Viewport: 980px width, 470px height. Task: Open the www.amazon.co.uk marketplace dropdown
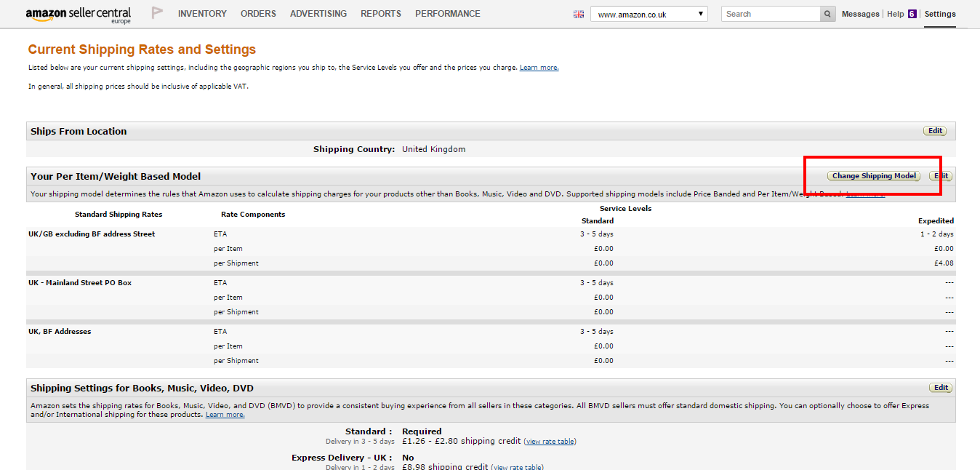pos(649,14)
